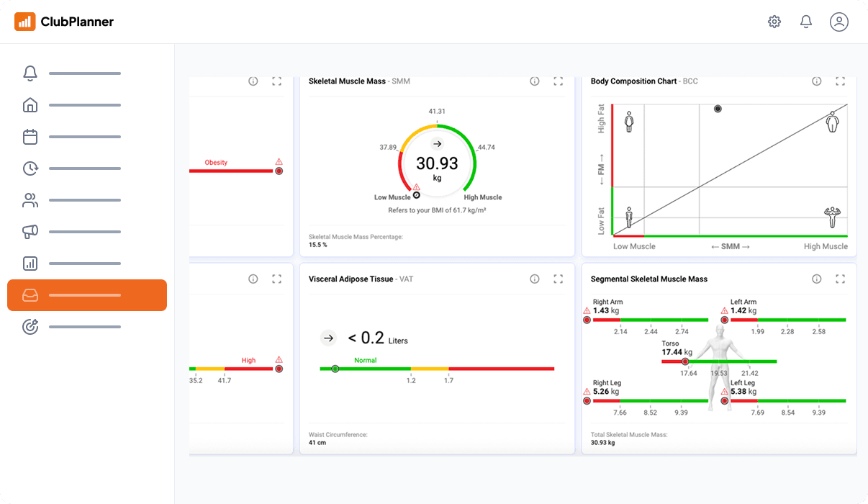Show info for Body Composition Chart card
Image resolution: width=868 pixels, height=504 pixels.
coord(817,81)
